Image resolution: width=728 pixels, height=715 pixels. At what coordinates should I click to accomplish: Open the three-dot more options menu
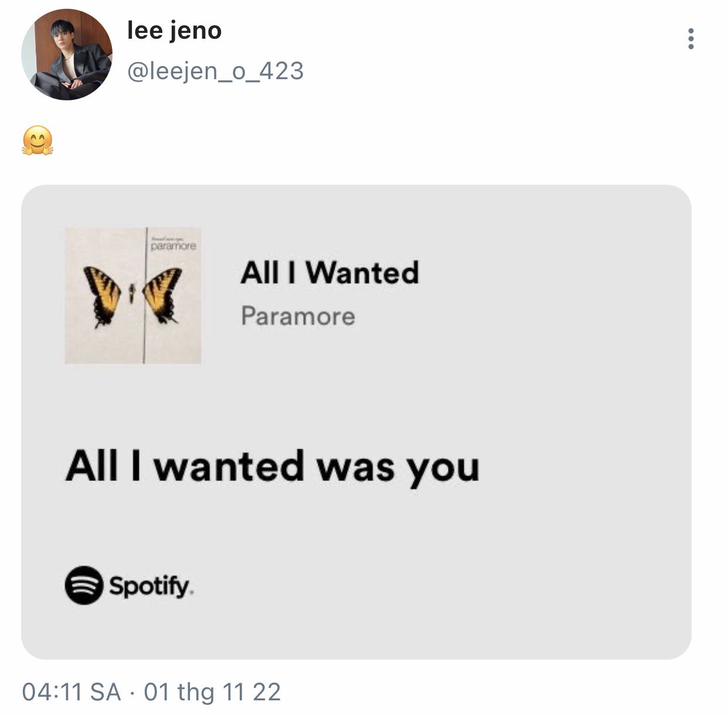[x=692, y=39]
